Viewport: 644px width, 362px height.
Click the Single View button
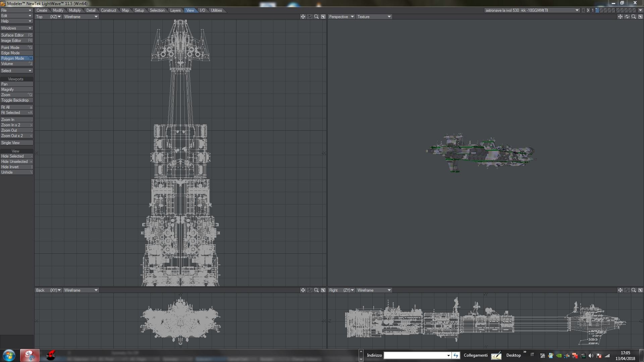(16, 143)
